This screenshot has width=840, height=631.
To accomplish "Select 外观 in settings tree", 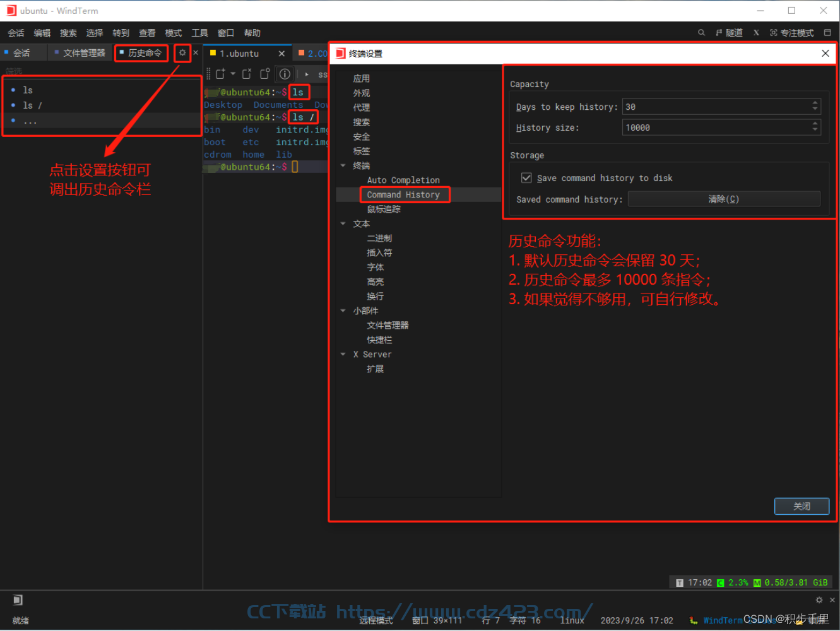I will tap(362, 93).
